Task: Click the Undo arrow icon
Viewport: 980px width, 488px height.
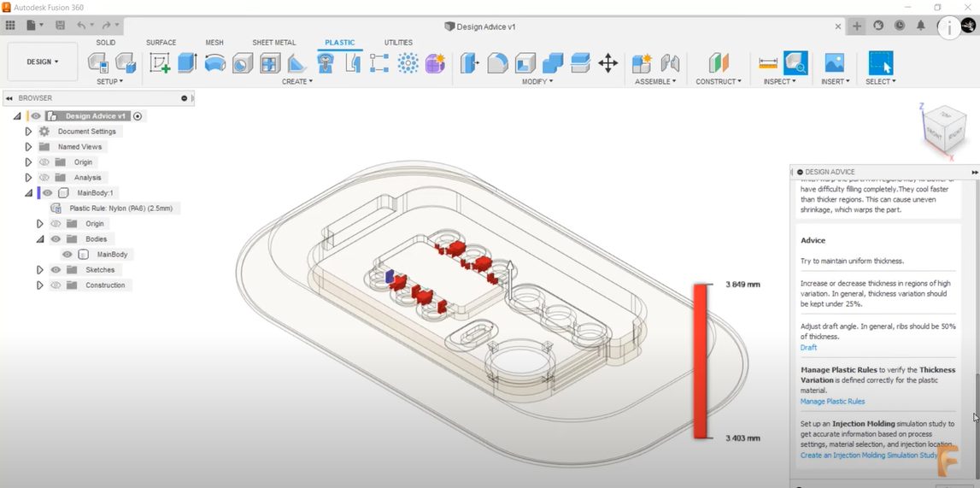Action: coord(81,26)
